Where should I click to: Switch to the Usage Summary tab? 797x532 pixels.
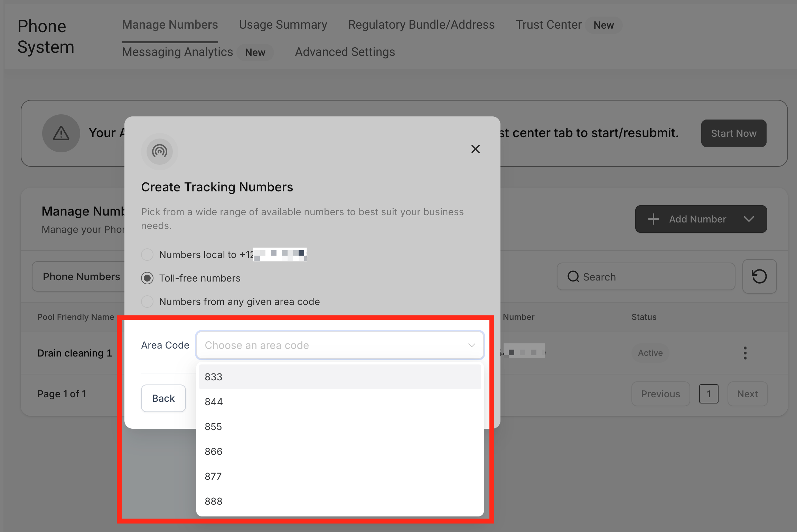[283, 25]
